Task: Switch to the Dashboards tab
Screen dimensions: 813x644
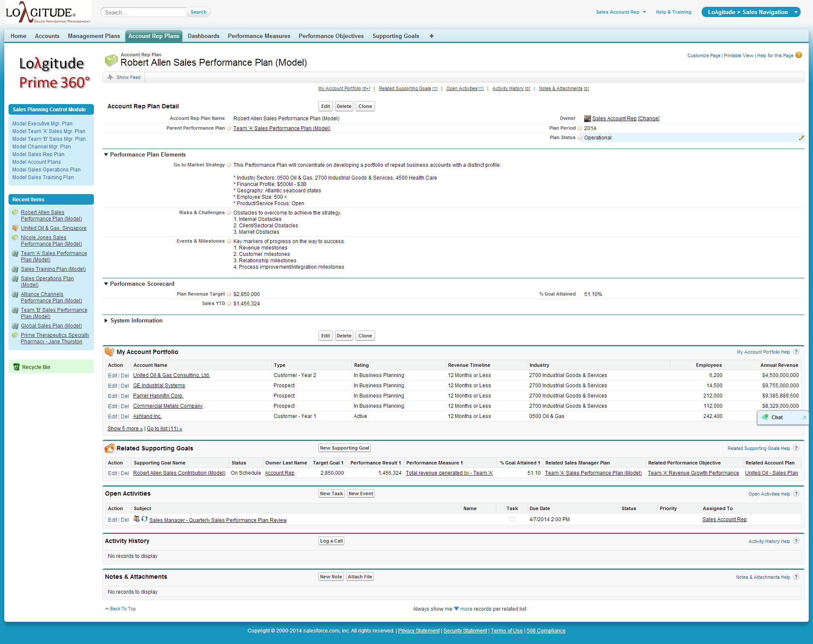Action: 203,36
